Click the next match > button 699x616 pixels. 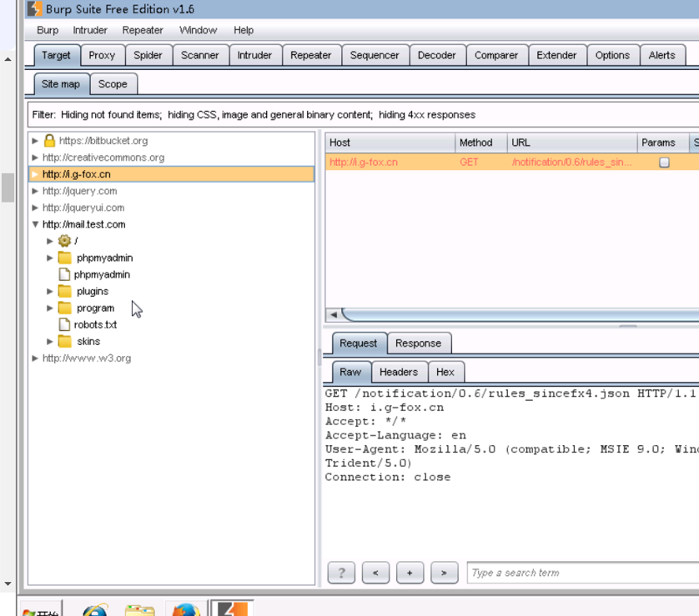pos(445,573)
